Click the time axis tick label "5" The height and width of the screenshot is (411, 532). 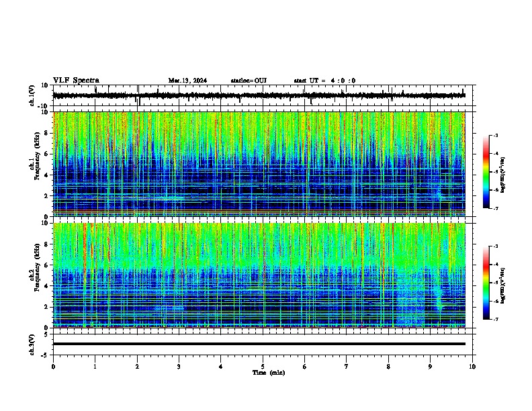[x=263, y=367]
